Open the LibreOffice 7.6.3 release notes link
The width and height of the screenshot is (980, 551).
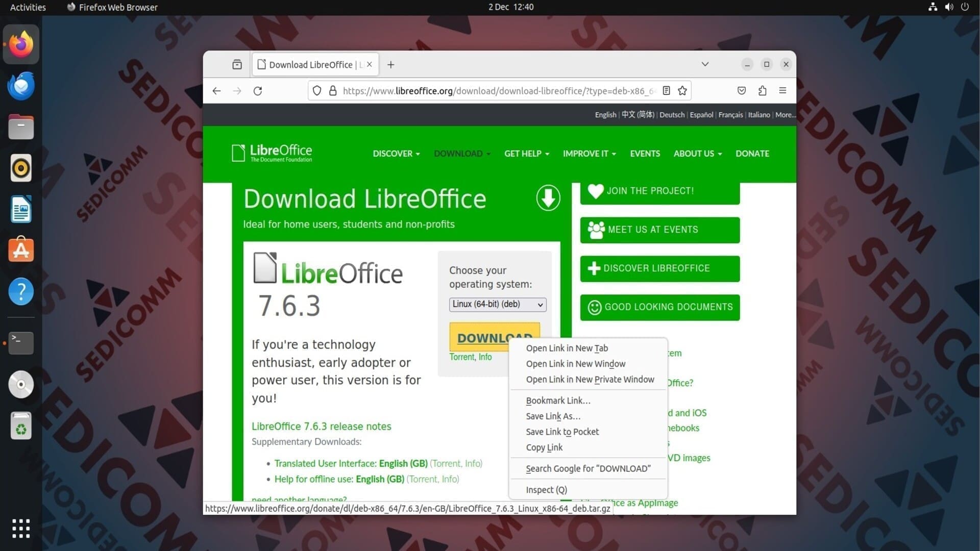click(x=321, y=427)
